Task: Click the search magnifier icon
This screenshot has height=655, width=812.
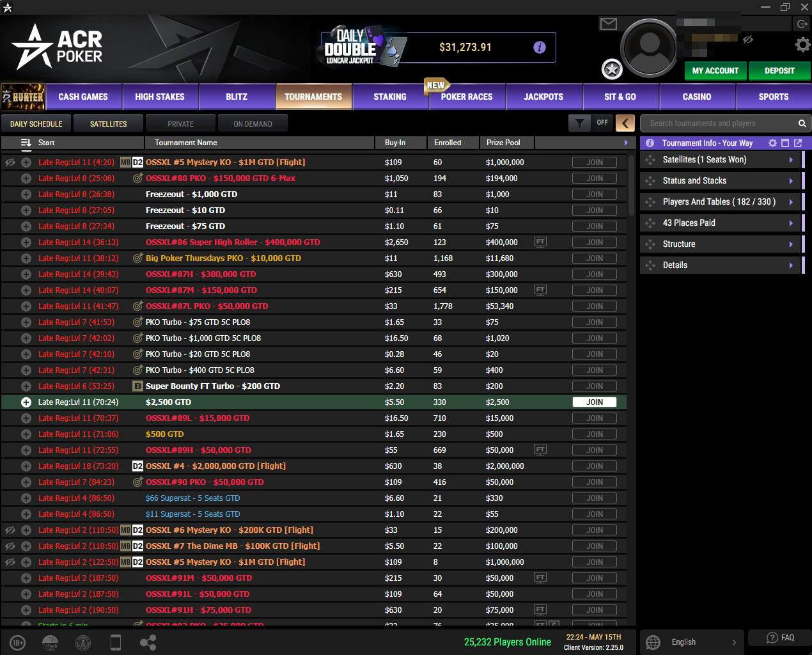Action: coord(802,123)
